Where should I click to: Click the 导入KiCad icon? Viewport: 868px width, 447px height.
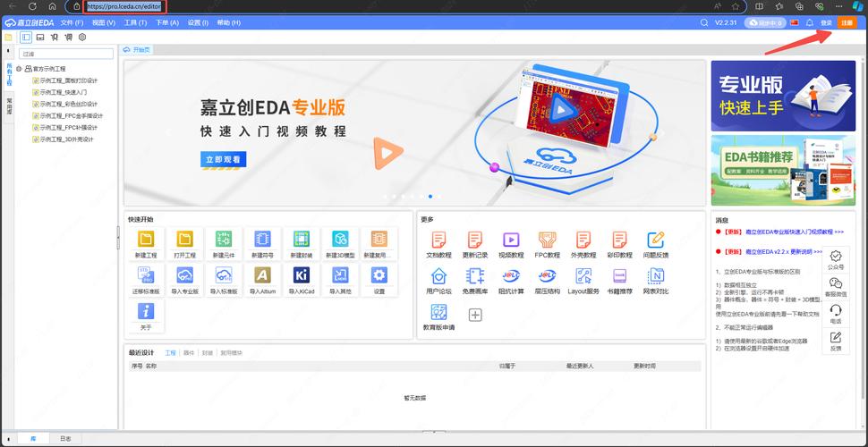click(x=302, y=275)
